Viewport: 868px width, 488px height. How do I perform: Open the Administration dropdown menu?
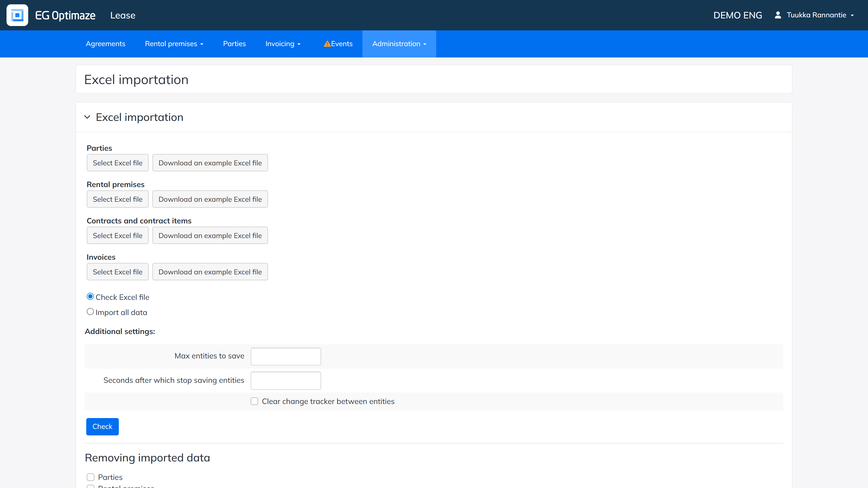click(399, 44)
